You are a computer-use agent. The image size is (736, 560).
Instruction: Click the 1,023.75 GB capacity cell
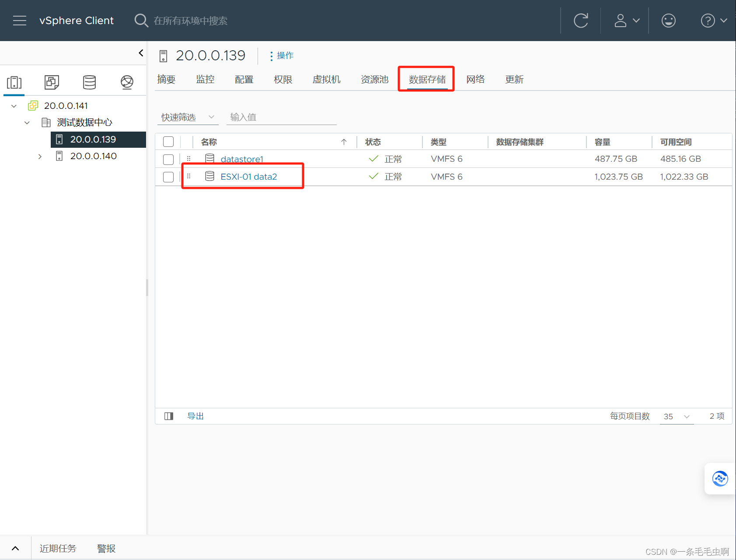pos(619,177)
